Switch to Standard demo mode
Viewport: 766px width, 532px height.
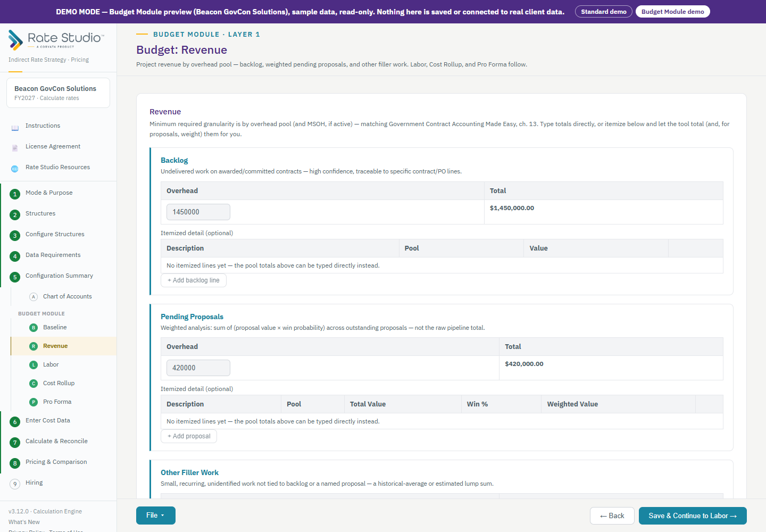pyautogui.click(x=604, y=12)
